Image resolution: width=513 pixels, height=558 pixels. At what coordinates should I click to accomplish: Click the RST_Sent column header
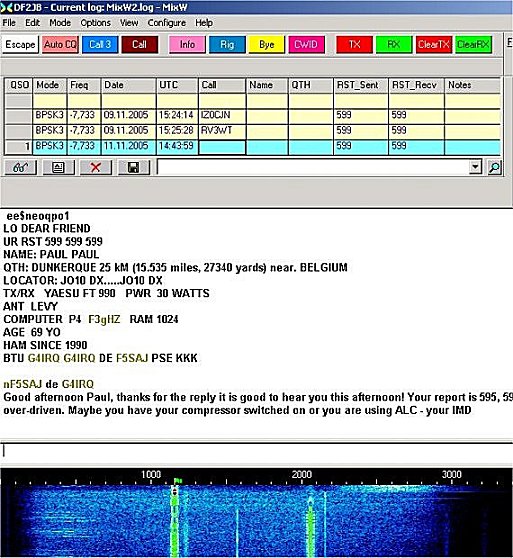[x=361, y=85]
